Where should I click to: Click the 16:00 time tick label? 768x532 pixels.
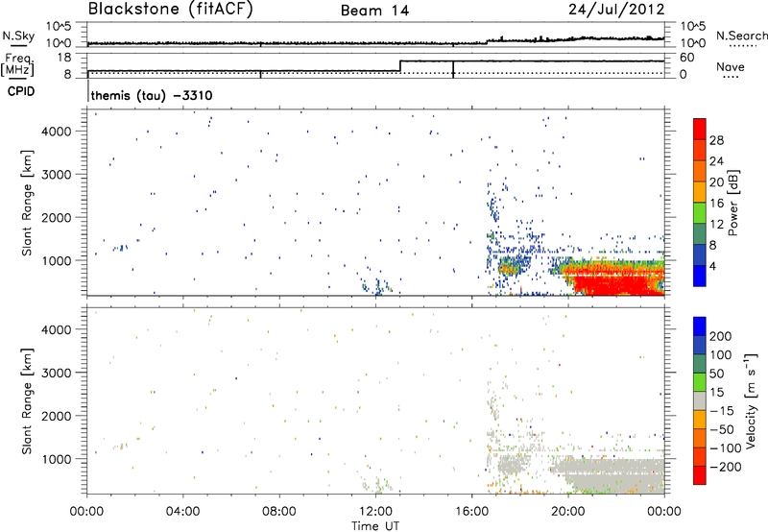coord(471,512)
